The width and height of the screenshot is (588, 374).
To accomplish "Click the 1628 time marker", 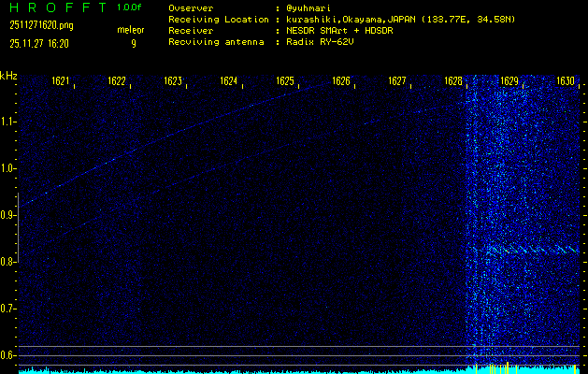I will [x=453, y=81].
